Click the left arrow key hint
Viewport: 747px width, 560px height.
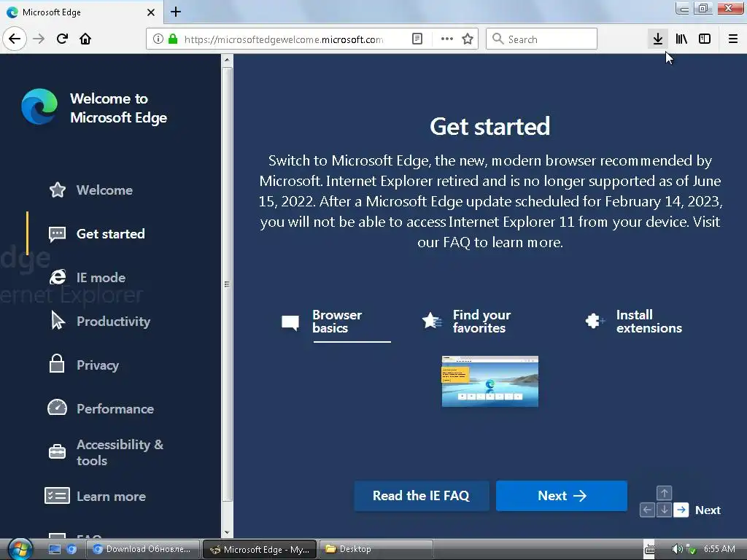[647, 510]
